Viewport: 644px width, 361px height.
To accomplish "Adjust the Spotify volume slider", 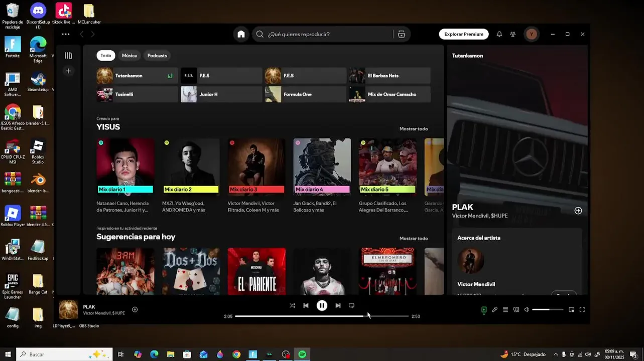I will 548,310.
